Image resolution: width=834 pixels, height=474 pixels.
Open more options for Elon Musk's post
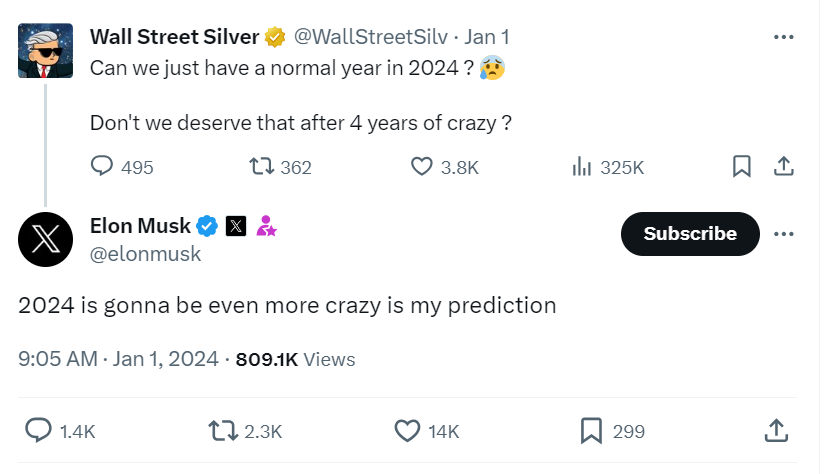[x=785, y=234]
